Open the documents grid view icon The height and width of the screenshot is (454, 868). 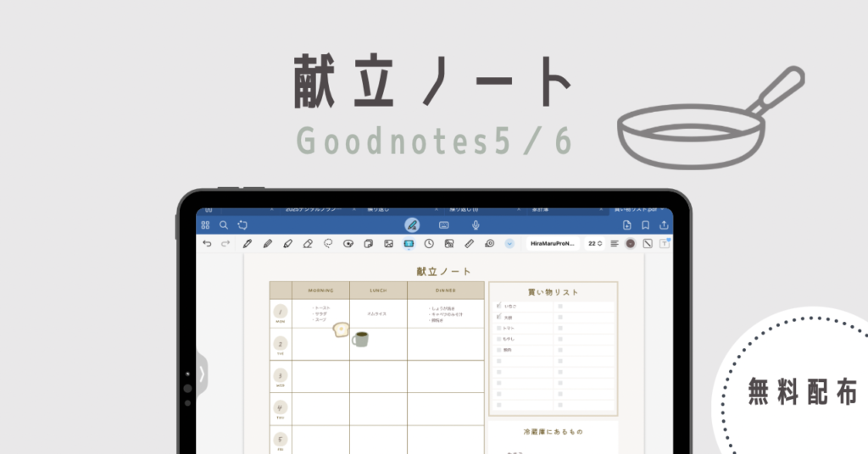pos(205,225)
